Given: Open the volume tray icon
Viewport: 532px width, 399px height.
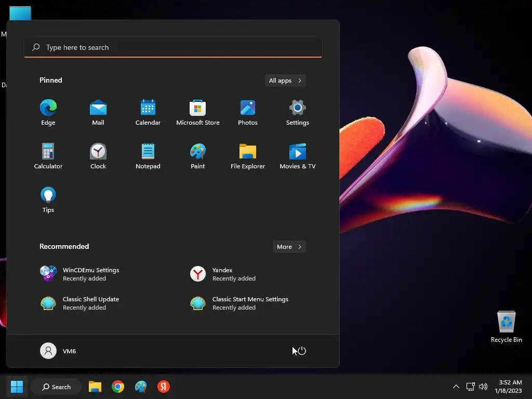Looking at the screenshot, I should point(483,387).
